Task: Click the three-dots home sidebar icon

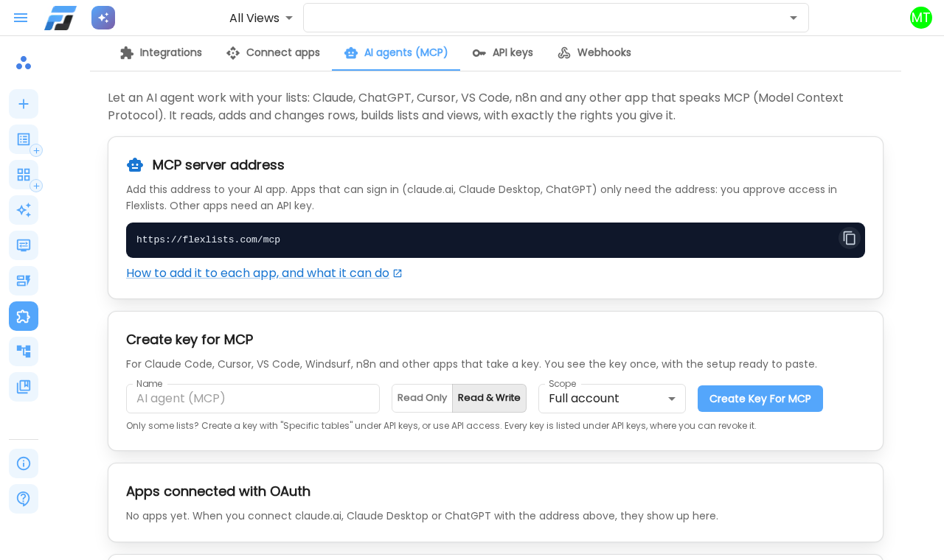Action: pos(24,63)
